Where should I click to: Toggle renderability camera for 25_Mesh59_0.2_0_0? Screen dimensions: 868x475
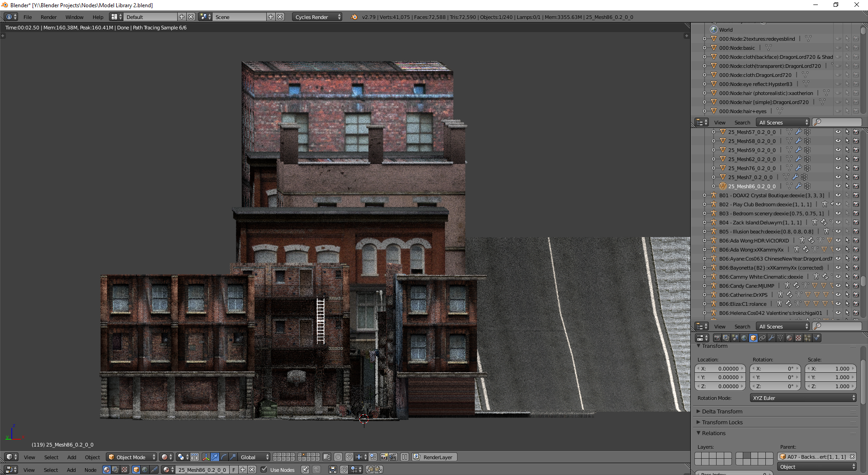856,150
